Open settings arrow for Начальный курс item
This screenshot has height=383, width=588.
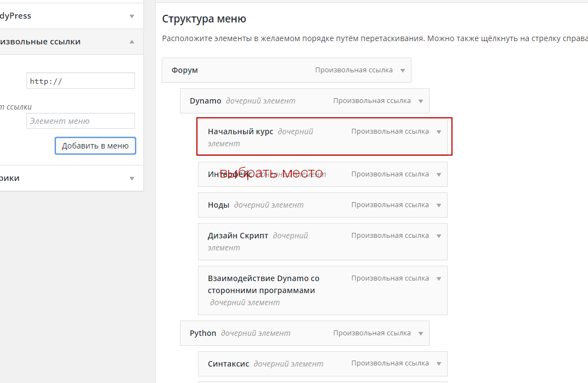[x=439, y=132]
